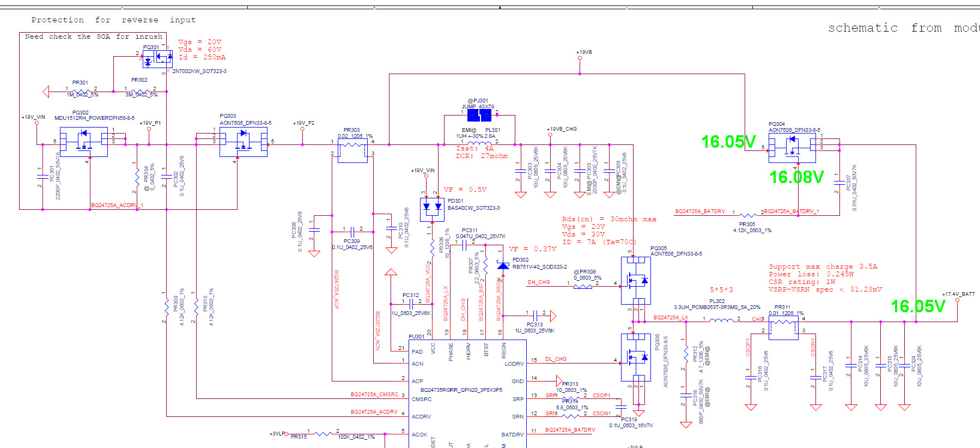Select the PR305 4.12K resistor symbol

coord(748,215)
